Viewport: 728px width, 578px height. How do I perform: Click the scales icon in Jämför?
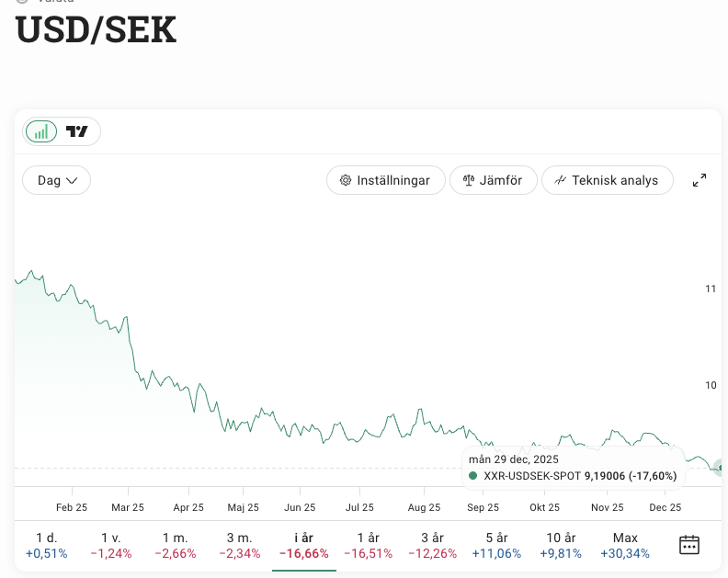pos(468,180)
